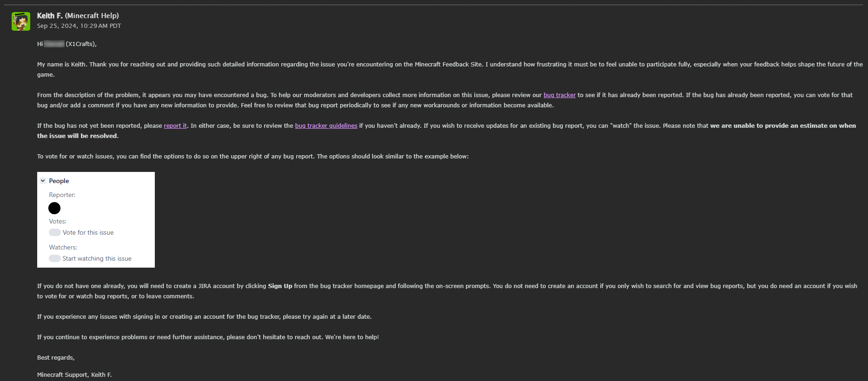Open the bug tracker link

[x=559, y=95]
